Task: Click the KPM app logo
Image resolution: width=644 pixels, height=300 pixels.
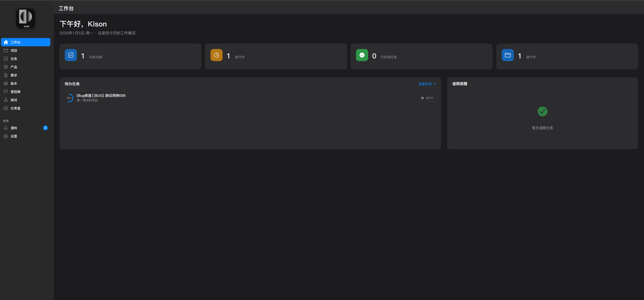Action: [x=26, y=18]
